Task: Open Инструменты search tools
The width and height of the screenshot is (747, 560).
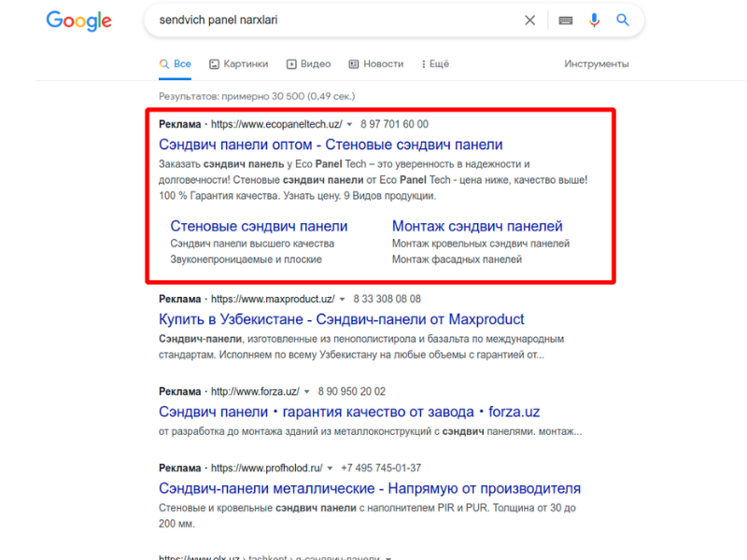Action: pos(597,63)
